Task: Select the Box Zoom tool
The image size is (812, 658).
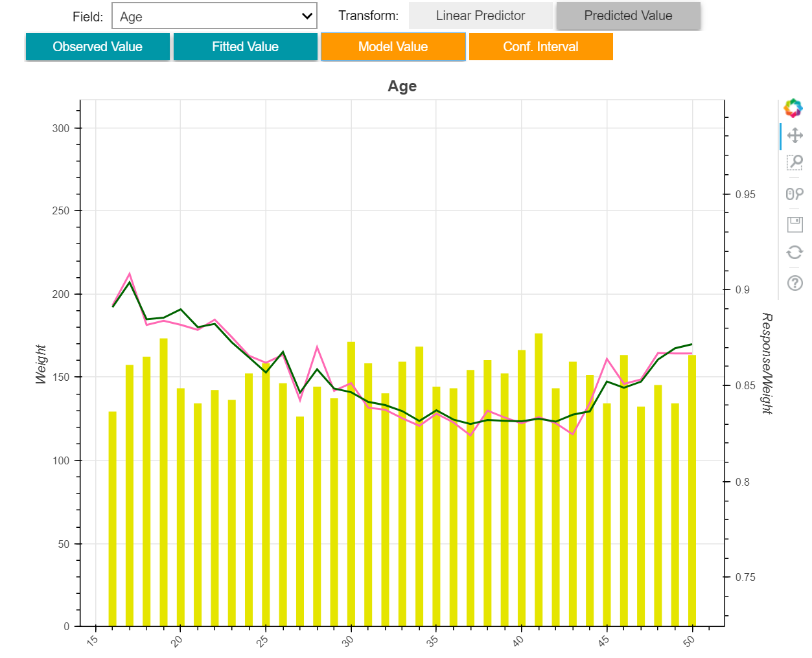Action: pyautogui.click(x=795, y=162)
